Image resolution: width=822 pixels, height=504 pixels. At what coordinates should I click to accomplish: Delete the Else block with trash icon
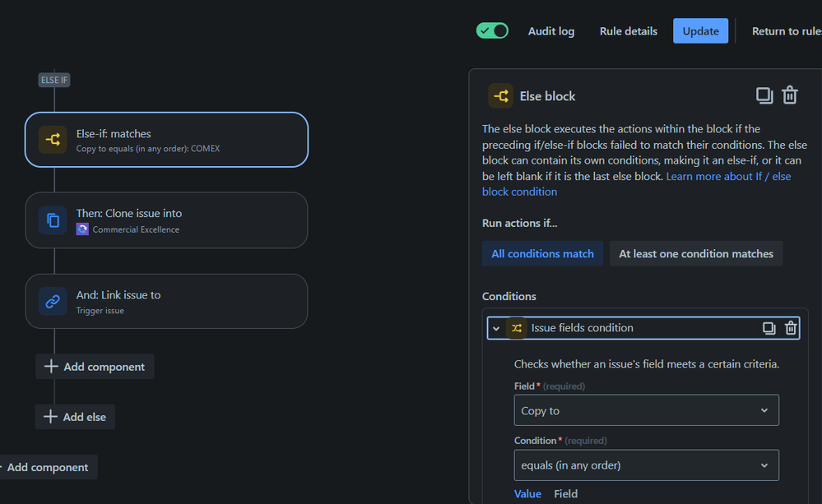tap(790, 95)
